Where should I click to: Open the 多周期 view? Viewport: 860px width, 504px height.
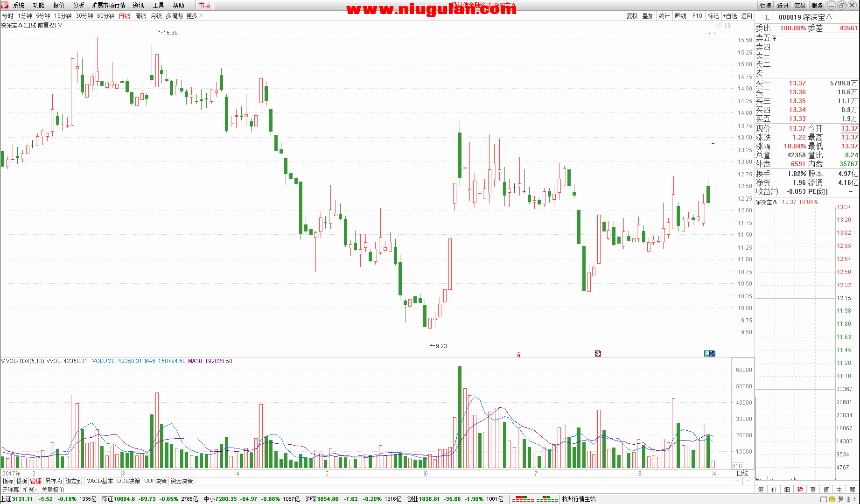tap(175, 16)
